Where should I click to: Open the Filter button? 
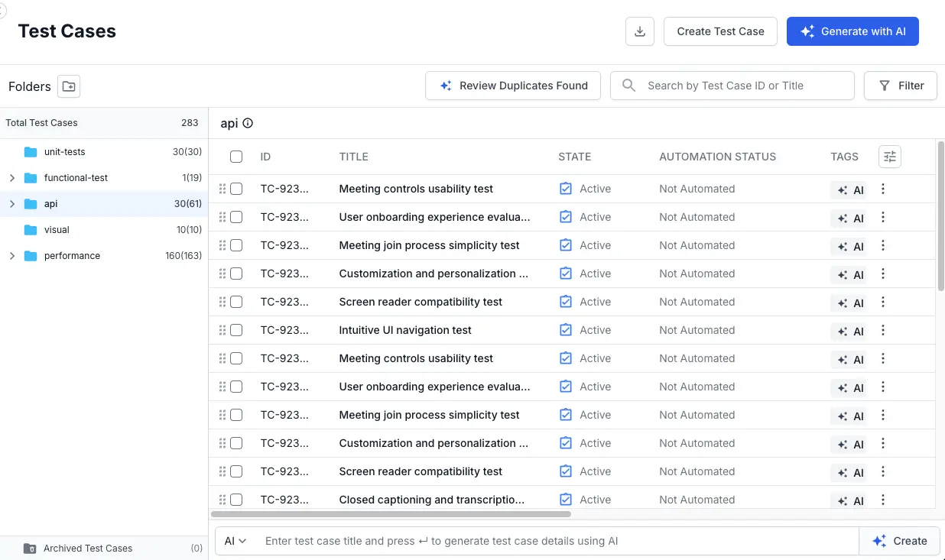pyautogui.click(x=901, y=86)
